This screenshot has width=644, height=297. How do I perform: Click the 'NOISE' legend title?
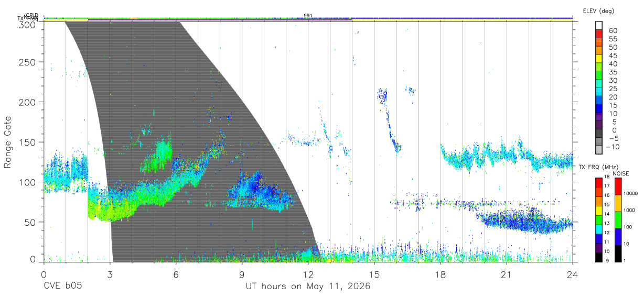(621, 173)
